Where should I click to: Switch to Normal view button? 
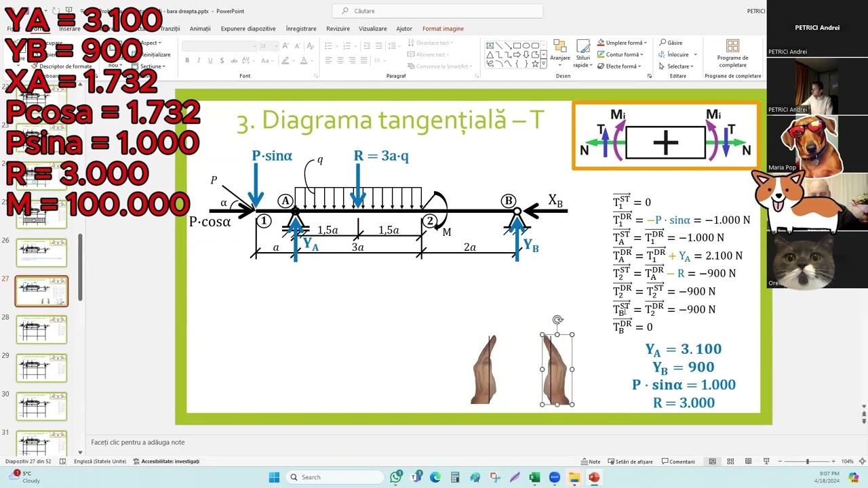[712, 462]
